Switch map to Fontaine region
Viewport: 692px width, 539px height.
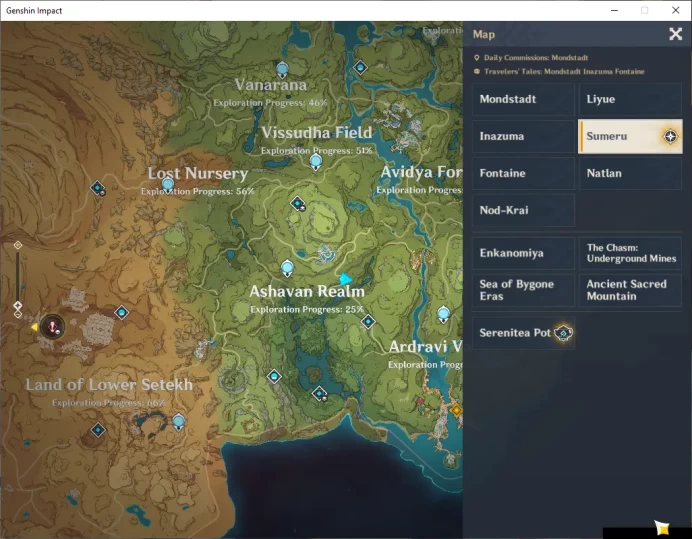pos(524,173)
